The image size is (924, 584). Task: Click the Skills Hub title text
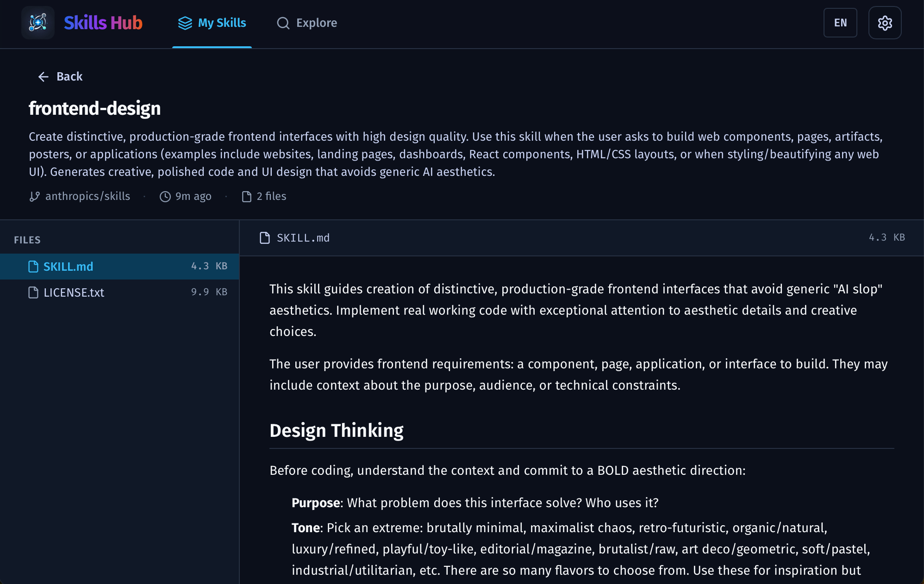[x=103, y=23]
